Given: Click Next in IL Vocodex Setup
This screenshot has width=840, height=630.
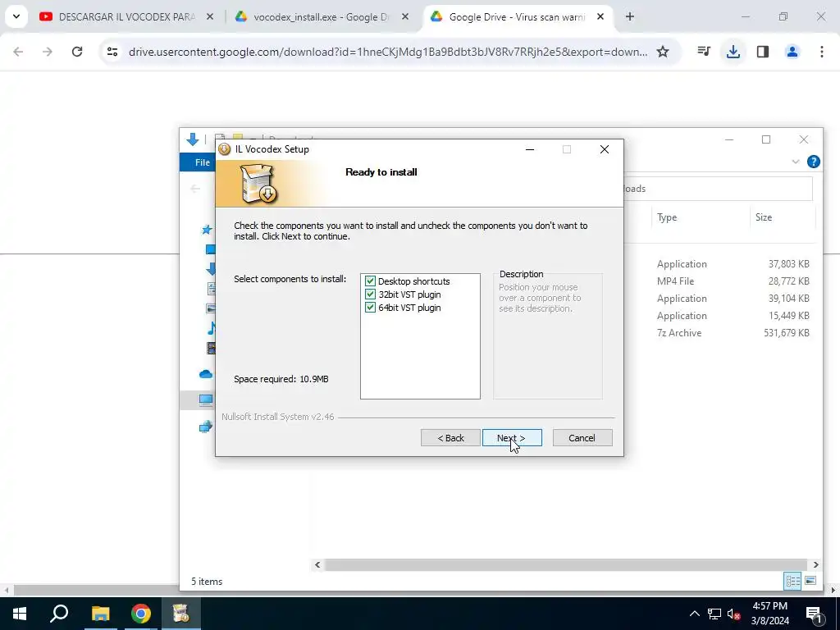Looking at the screenshot, I should [x=512, y=438].
